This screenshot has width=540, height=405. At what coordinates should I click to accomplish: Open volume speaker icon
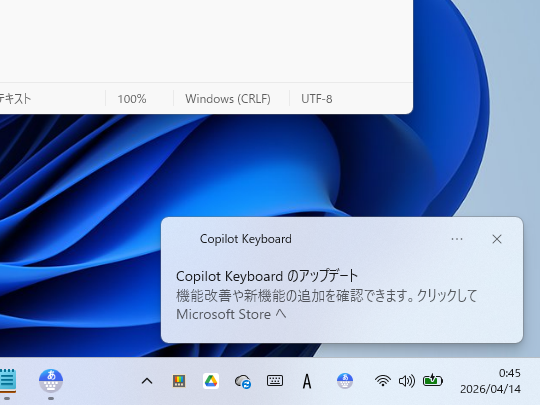407,381
